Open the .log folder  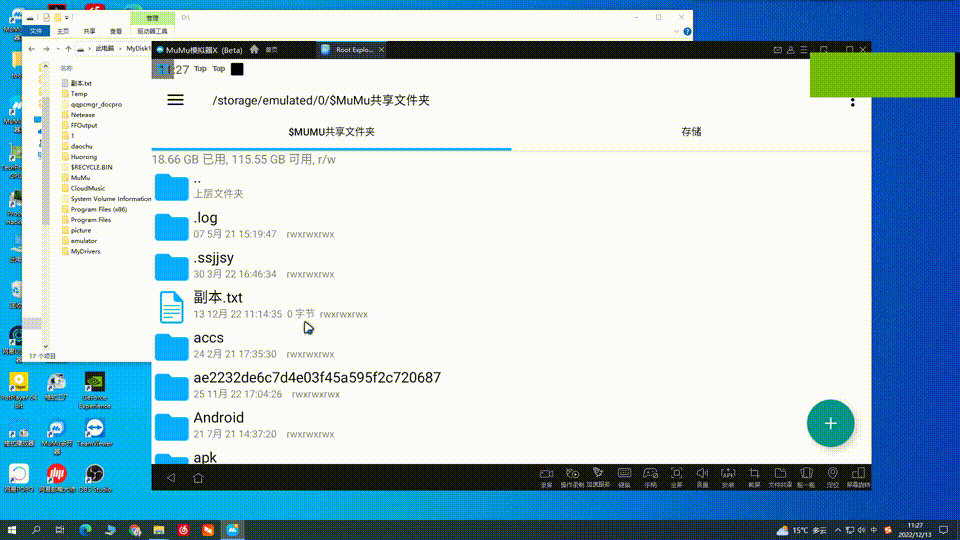click(511, 225)
